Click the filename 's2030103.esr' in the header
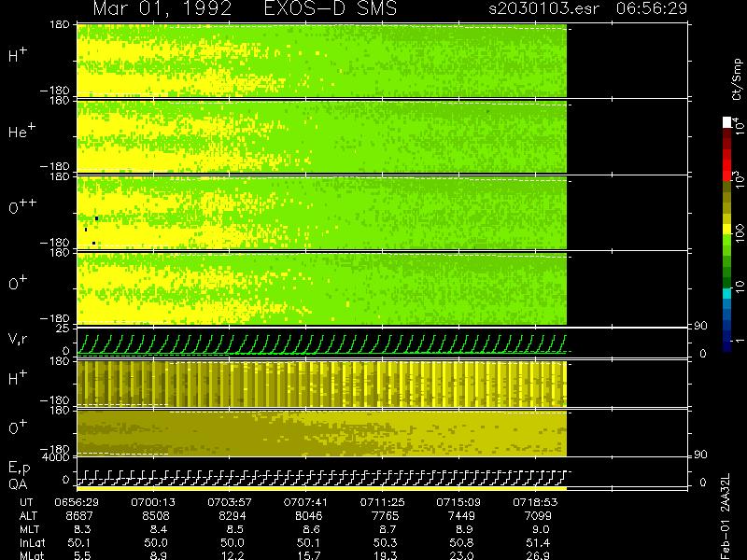The height and width of the screenshot is (560, 747). tap(544, 8)
